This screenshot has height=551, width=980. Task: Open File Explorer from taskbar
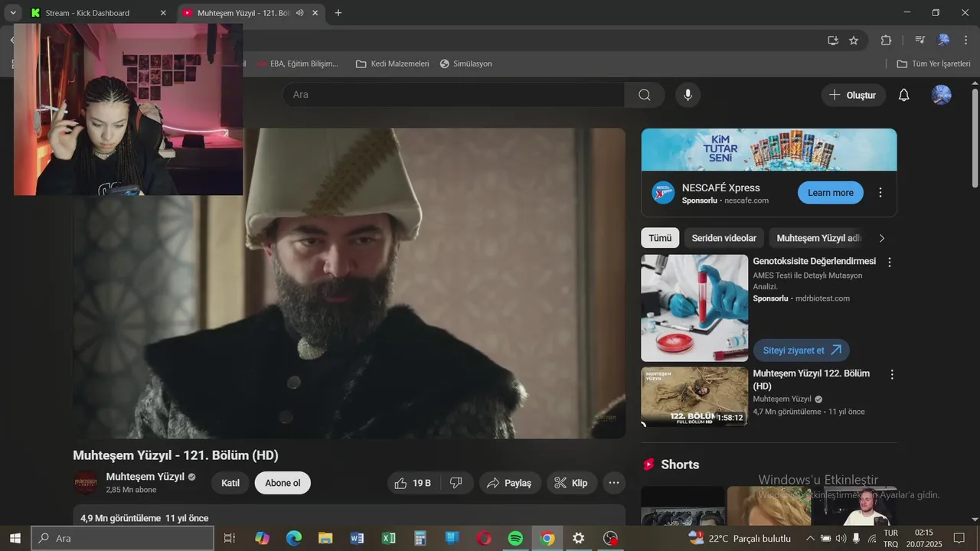(325, 538)
